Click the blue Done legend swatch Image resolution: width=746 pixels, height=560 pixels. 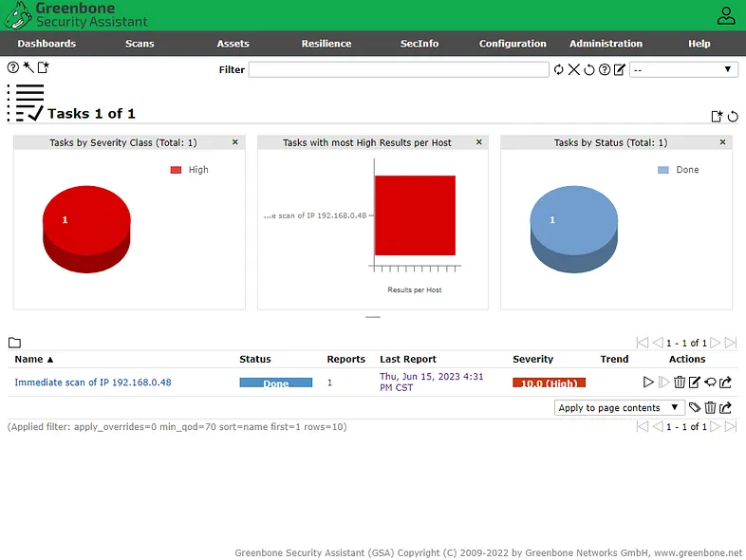pos(663,170)
